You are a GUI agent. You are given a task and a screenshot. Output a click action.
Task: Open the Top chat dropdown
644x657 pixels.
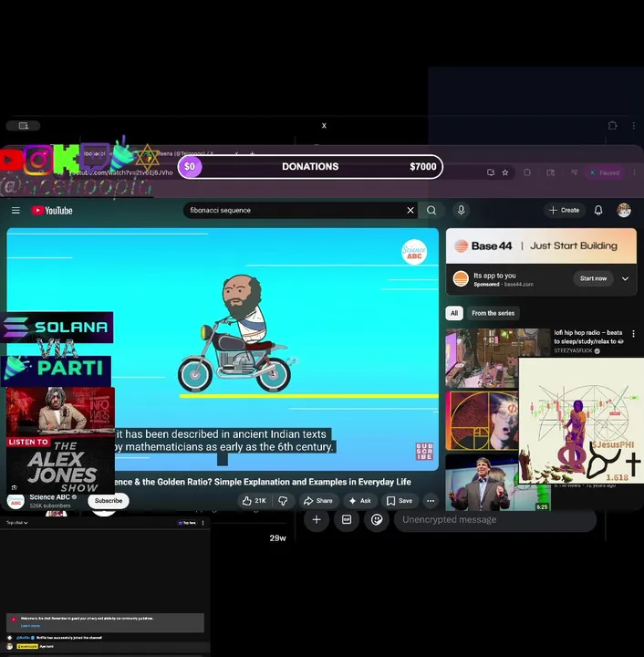[17, 523]
